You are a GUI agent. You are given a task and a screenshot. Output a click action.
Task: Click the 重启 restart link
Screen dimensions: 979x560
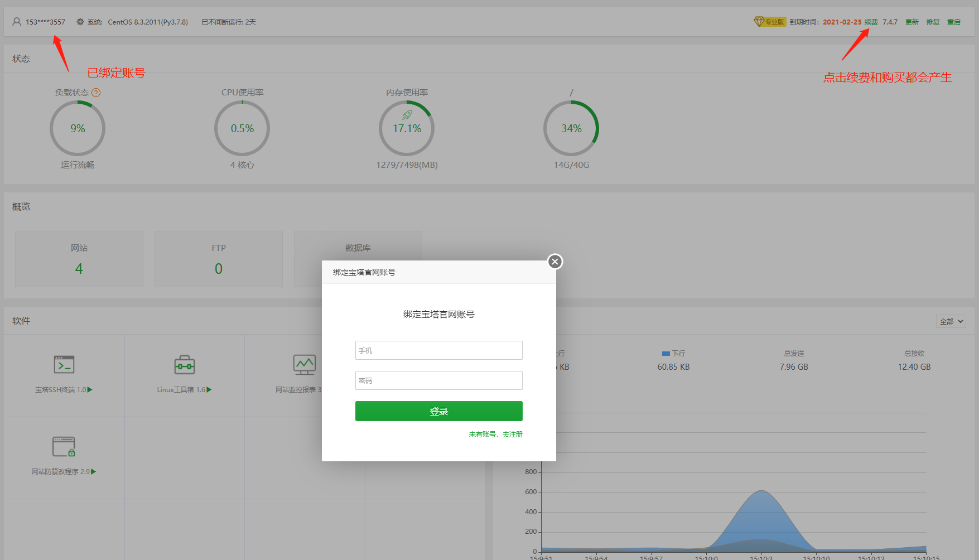click(954, 22)
